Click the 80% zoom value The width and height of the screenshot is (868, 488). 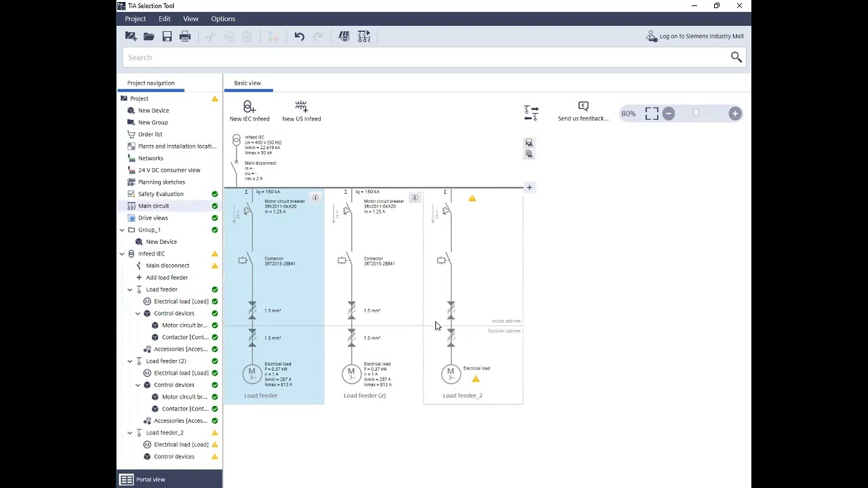coord(629,114)
